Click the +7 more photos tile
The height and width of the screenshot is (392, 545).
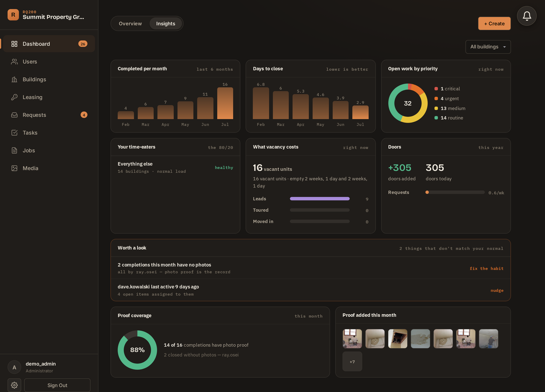[352, 361]
